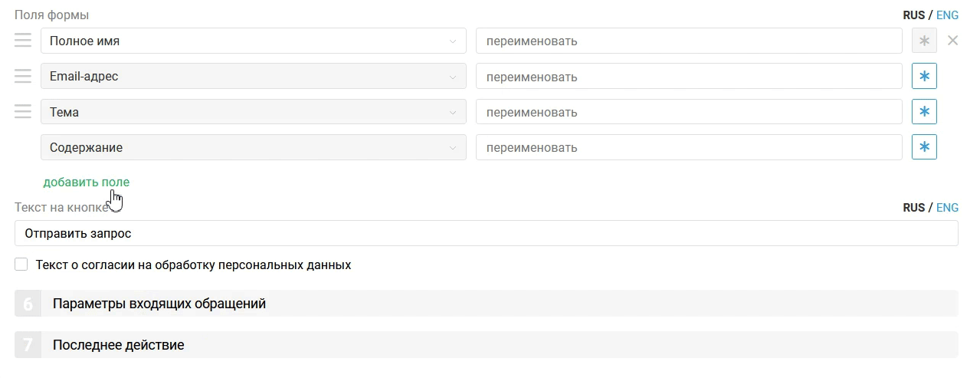Expand section 7 Последнее действие
This screenshot has height=378, width=980.
[x=486, y=345]
